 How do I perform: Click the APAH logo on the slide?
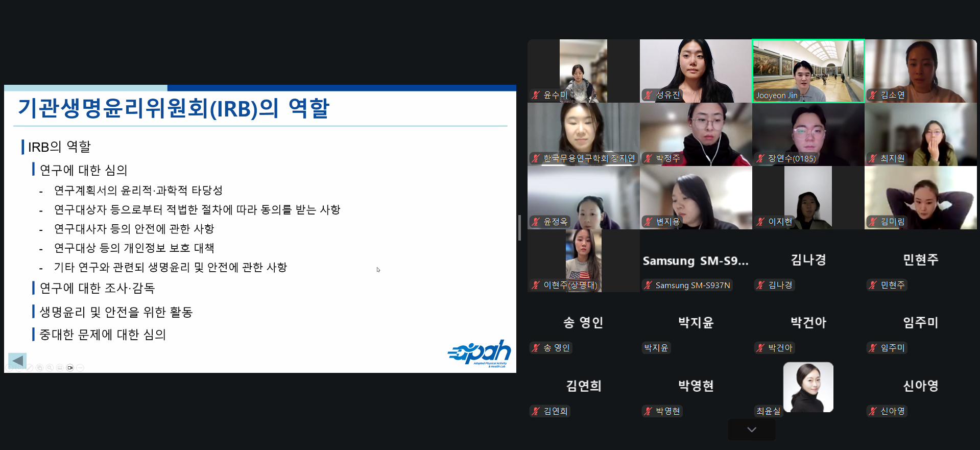[x=479, y=353]
